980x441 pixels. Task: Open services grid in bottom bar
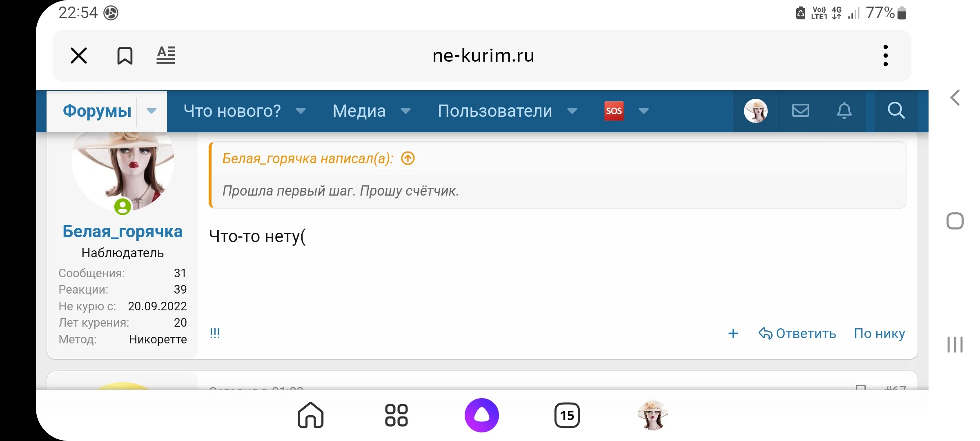396,415
